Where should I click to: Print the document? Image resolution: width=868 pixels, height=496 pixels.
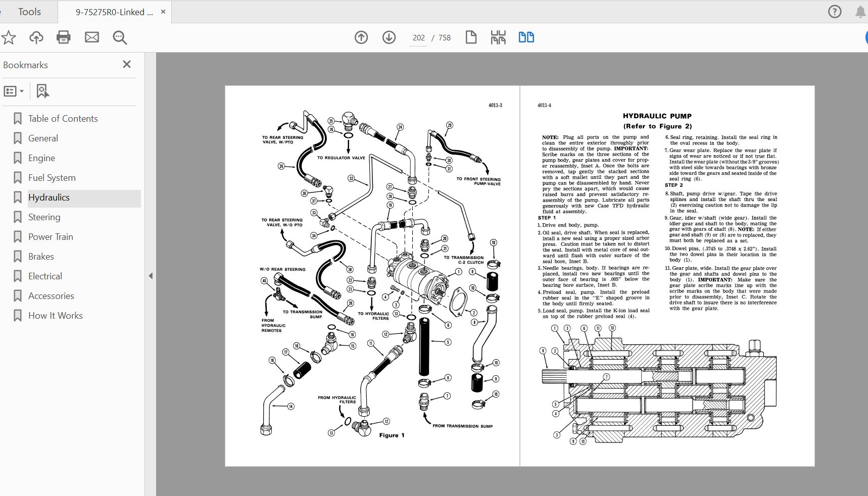click(64, 37)
